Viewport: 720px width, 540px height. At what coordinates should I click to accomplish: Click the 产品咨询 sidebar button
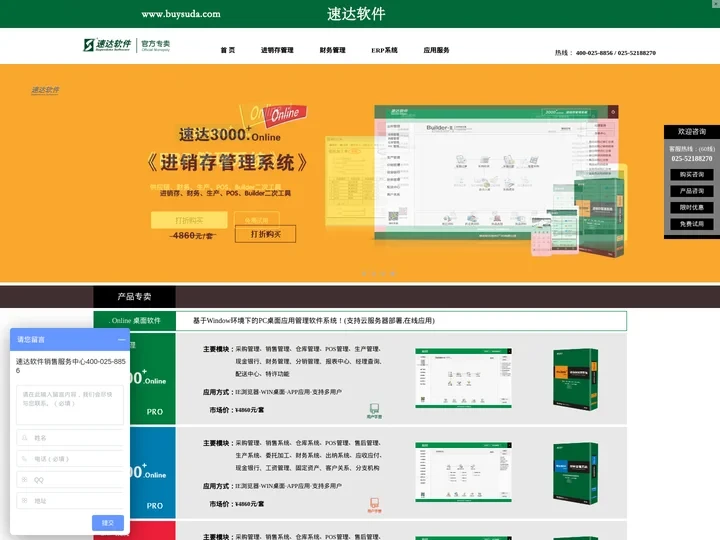tap(692, 191)
